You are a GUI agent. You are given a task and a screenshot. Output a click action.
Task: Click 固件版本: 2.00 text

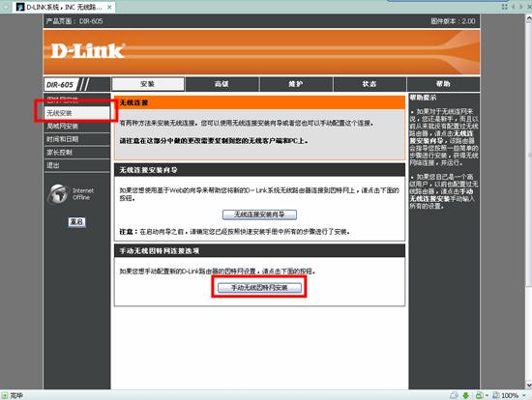(453, 21)
